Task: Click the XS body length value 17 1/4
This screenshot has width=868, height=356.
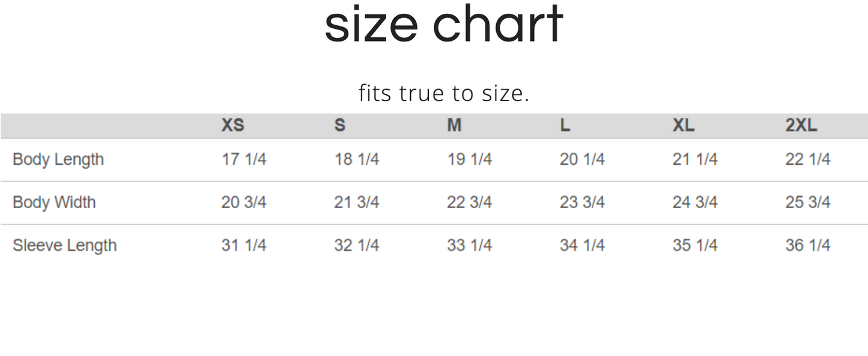Action: click(x=243, y=159)
